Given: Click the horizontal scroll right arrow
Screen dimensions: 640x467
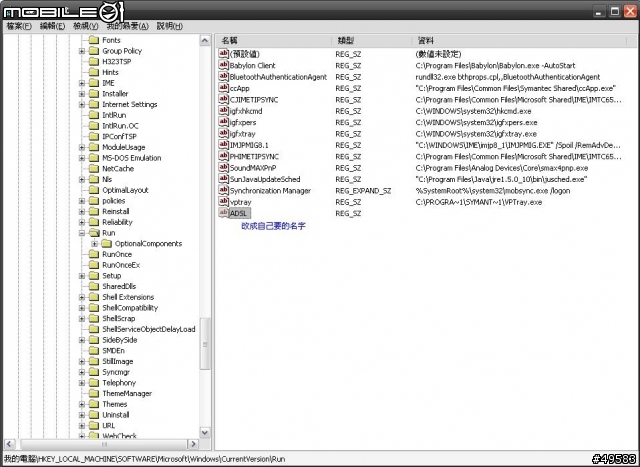Looking at the screenshot, I should tap(193, 444).
